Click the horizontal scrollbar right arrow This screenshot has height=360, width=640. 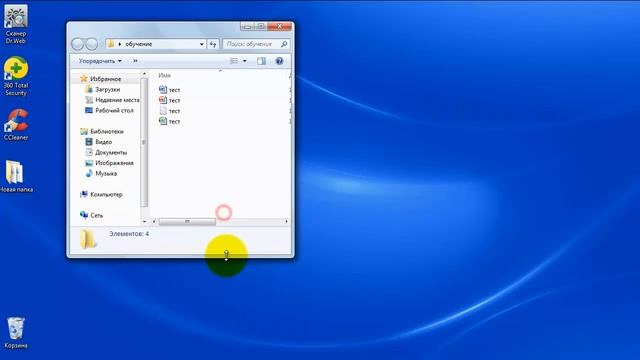(287, 222)
